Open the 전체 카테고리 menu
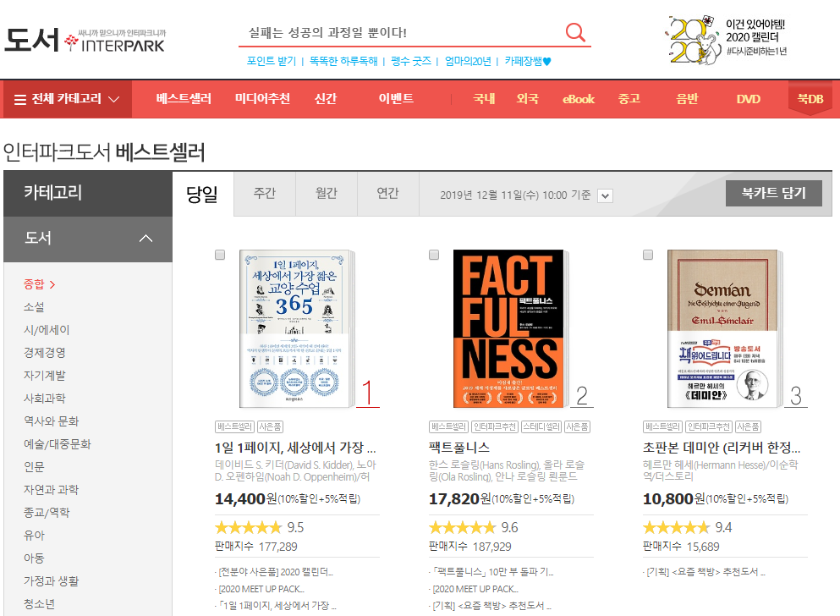This screenshot has width=840, height=616. 67,99
